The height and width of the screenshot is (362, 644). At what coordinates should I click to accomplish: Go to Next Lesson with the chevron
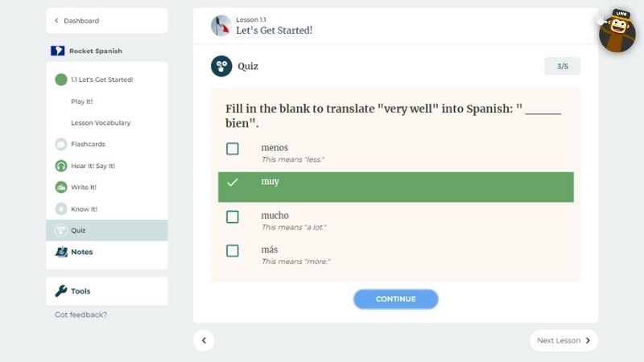tap(588, 340)
